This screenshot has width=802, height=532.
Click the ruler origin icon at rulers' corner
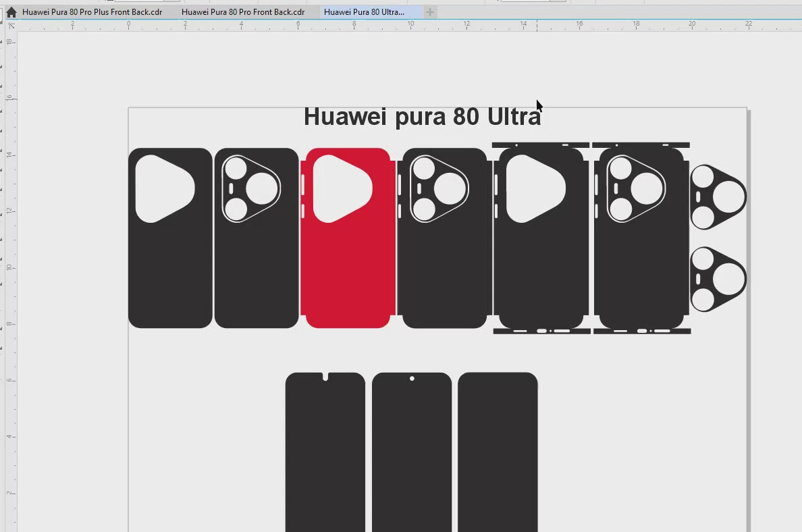pyautogui.click(x=11, y=25)
